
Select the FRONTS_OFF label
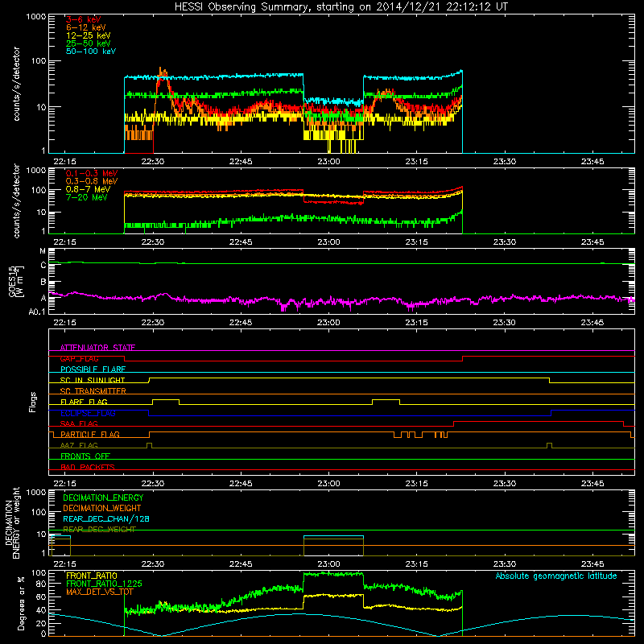pos(85,456)
